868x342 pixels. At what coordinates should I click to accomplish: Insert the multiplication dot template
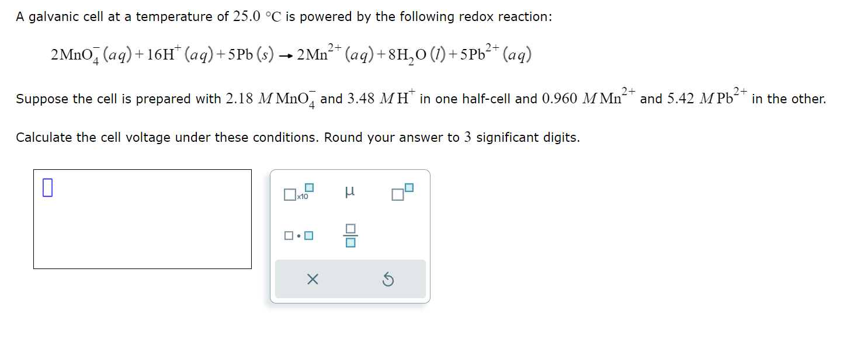pos(298,235)
